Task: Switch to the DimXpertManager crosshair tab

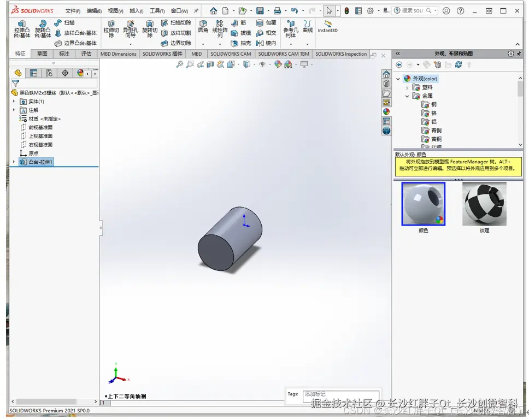Action: point(65,73)
